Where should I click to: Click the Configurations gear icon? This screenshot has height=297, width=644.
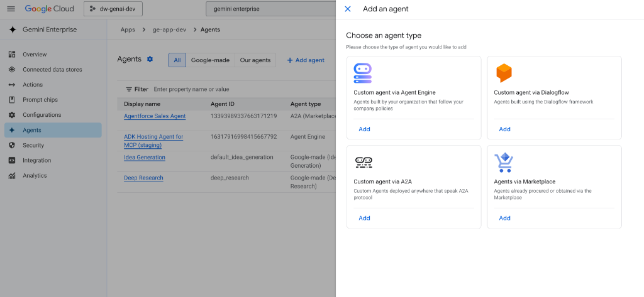12,115
